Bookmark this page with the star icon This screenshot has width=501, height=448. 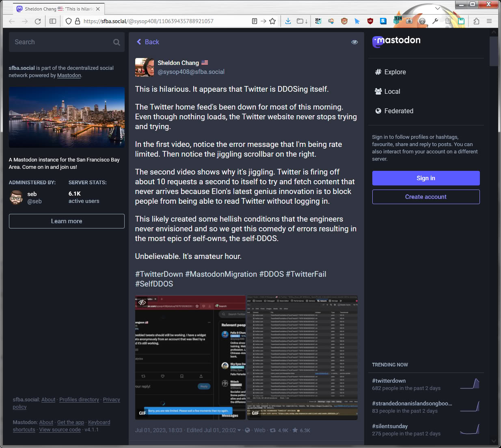(x=272, y=21)
